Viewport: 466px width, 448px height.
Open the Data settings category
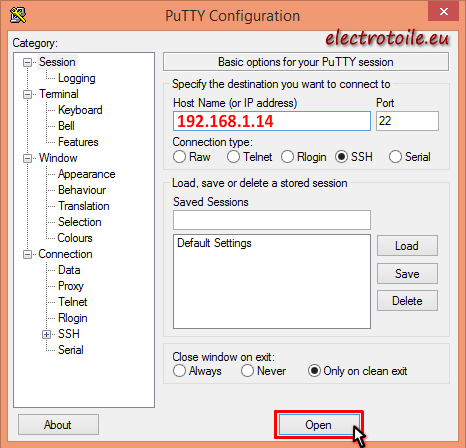coord(69,270)
